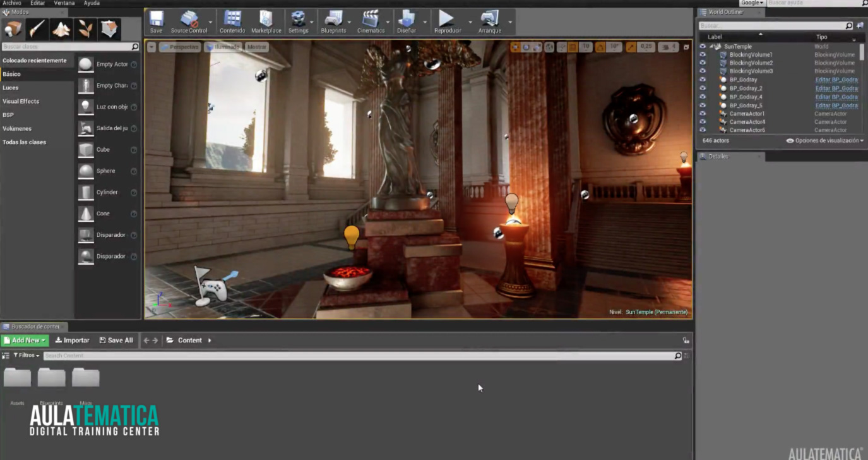Select the Sphere primitive in place list
The width and height of the screenshot is (868, 460).
[x=108, y=171]
